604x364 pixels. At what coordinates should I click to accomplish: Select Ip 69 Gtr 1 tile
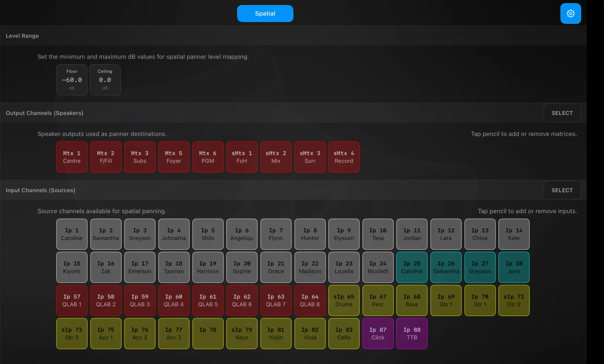click(446, 300)
